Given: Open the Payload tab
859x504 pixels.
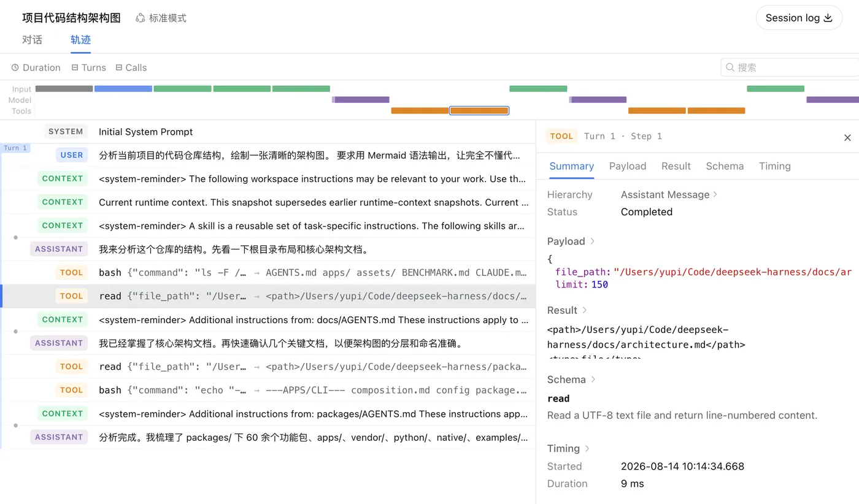Looking at the screenshot, I should click(628, 166).
